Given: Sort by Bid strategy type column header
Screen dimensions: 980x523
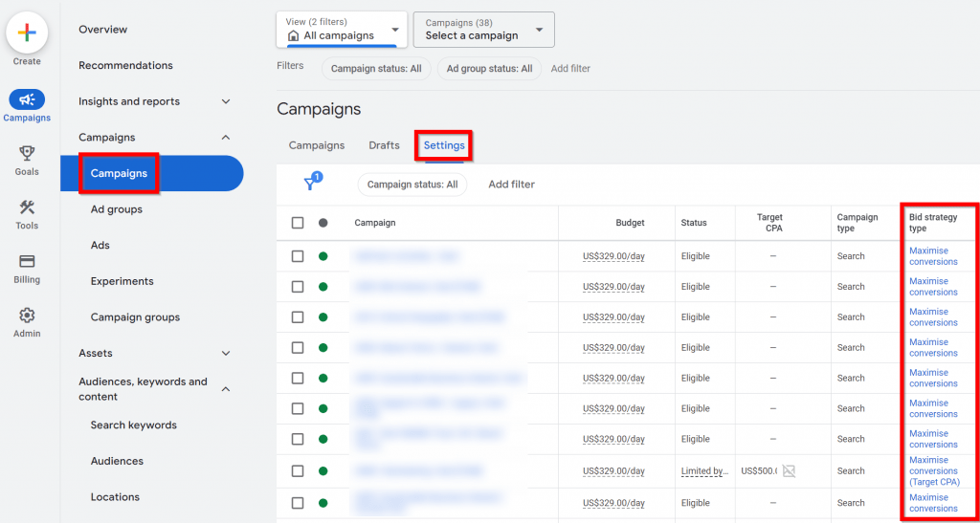Looking at the screenshot, I should (933, 223).
